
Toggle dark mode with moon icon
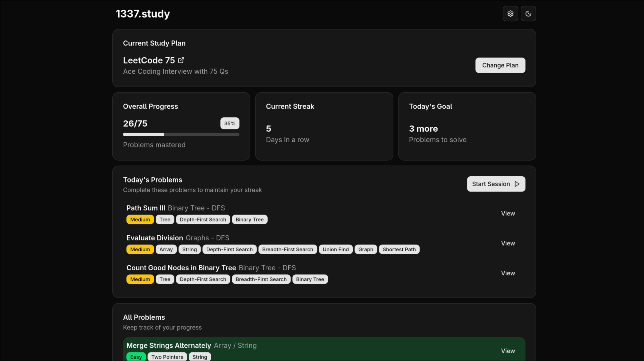point(528,14)
